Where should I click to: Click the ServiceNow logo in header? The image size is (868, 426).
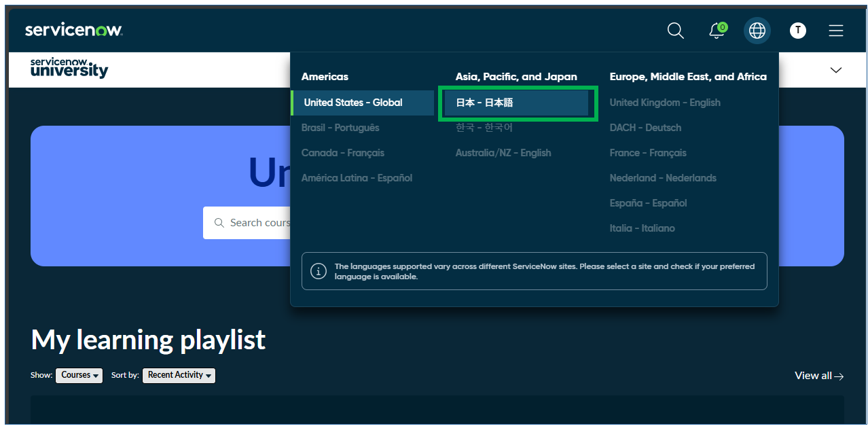[73, 30]
